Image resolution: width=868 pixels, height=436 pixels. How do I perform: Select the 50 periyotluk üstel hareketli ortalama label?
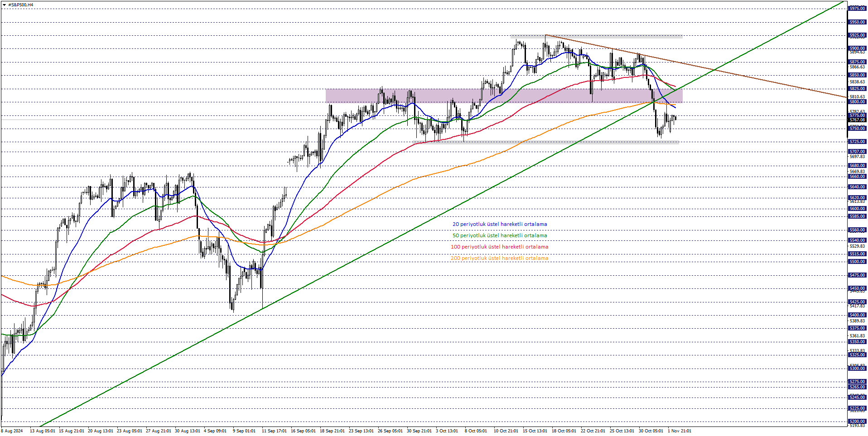coord(500,235)
